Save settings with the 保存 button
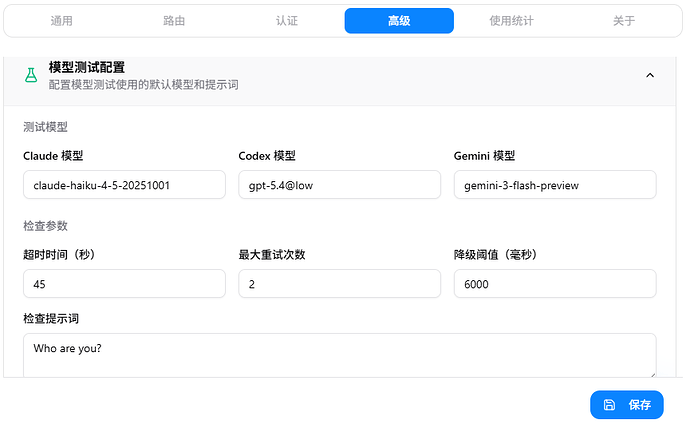This screenshot has height=427, width=690. 627,405
